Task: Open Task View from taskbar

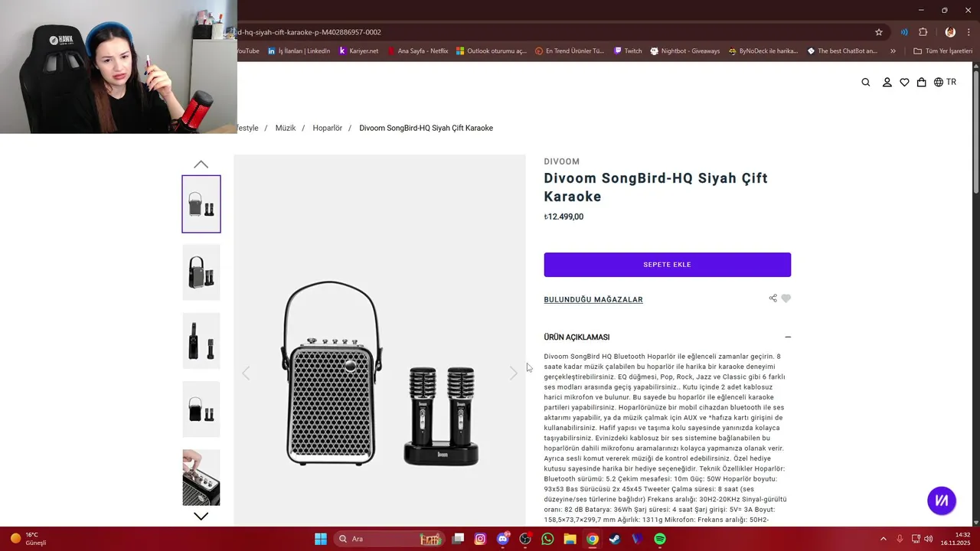Action: pyautogui.click(x=458, y=539)
